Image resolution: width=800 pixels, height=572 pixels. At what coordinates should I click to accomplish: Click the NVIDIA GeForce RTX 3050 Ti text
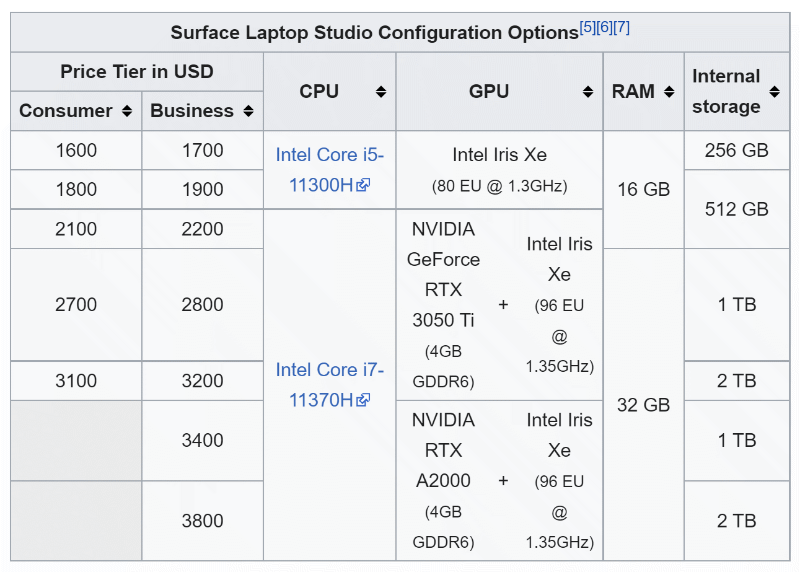tap(443, 275)
